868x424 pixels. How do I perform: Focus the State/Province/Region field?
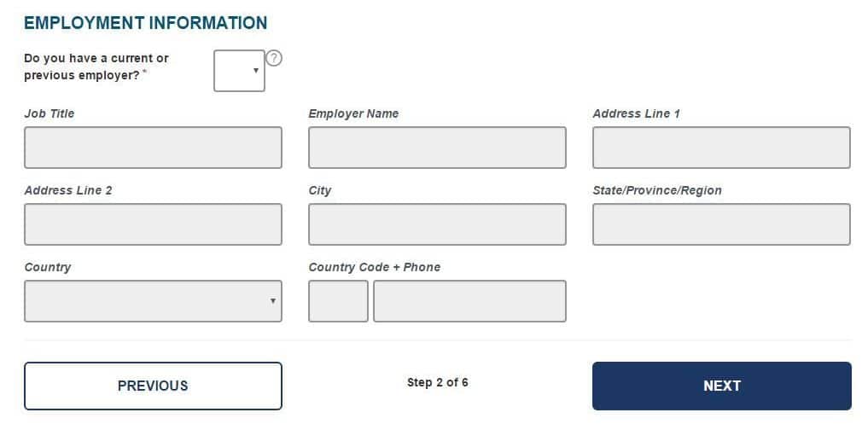(721, 224)
